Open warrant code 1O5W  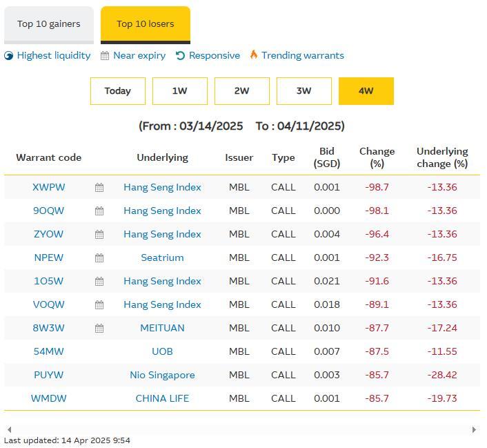(x=49, y=282)
